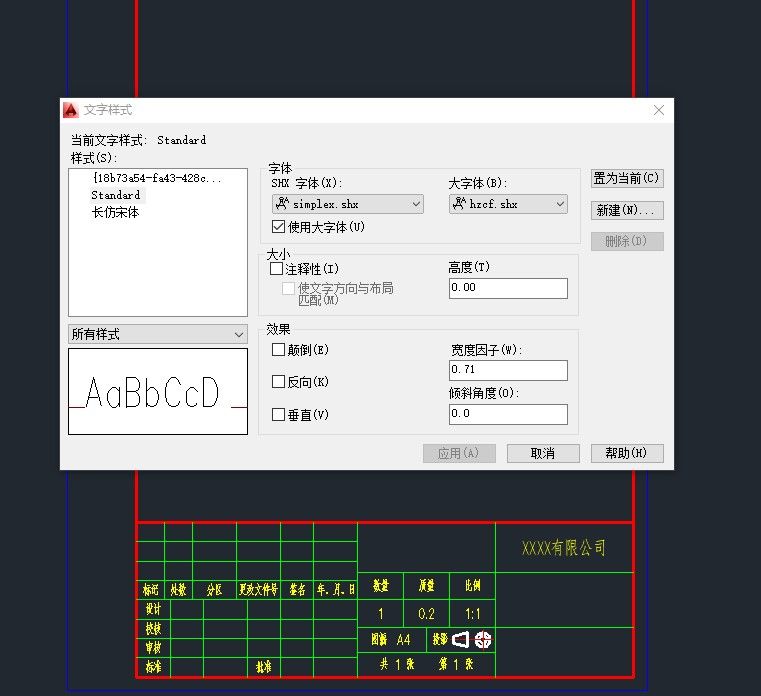This screenshot has width=761, height=696.
Task: Click the circular cross symbol in title block
Action: pyautogui.click(x=483, y=639)
